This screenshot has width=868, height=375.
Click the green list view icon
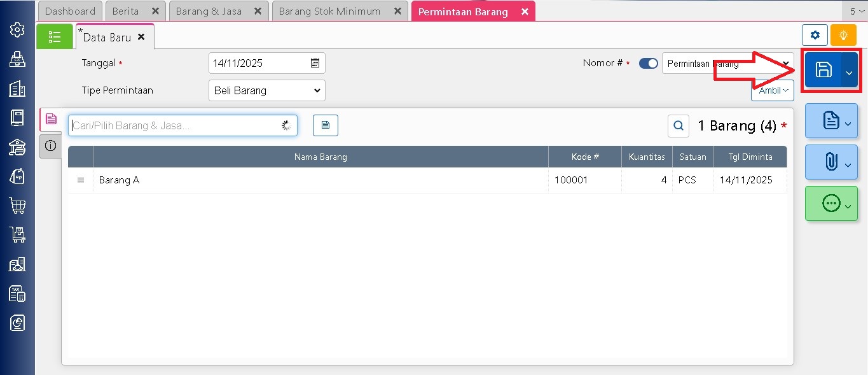coord(55,37)
